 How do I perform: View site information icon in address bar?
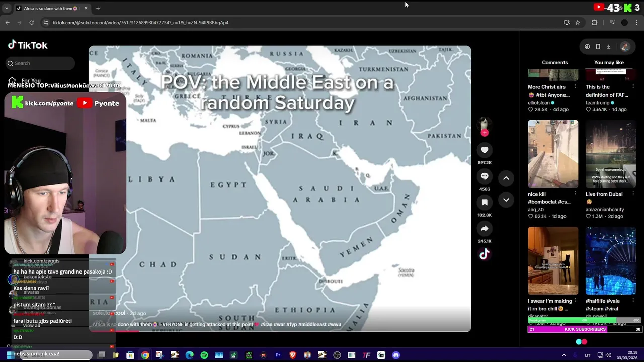46,22
